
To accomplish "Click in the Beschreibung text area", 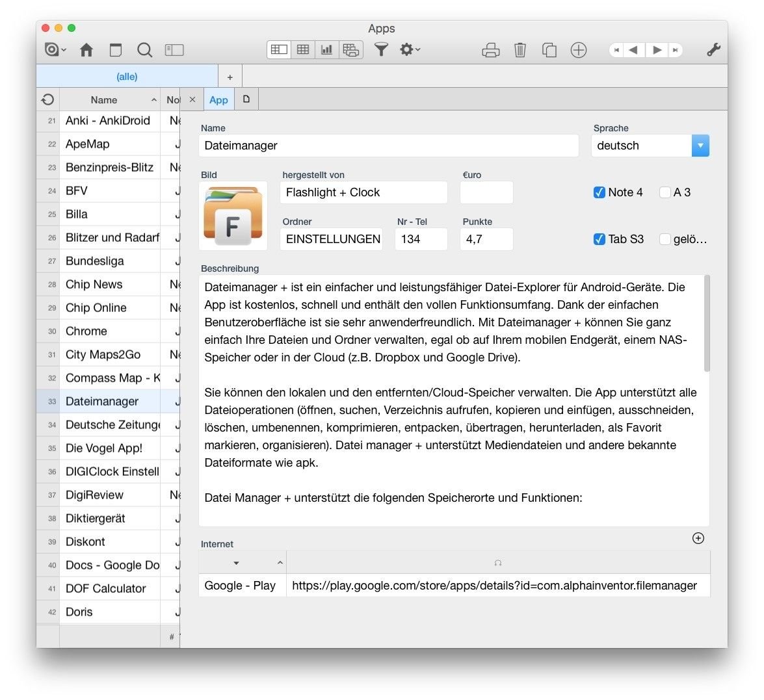I will point(451,400).
